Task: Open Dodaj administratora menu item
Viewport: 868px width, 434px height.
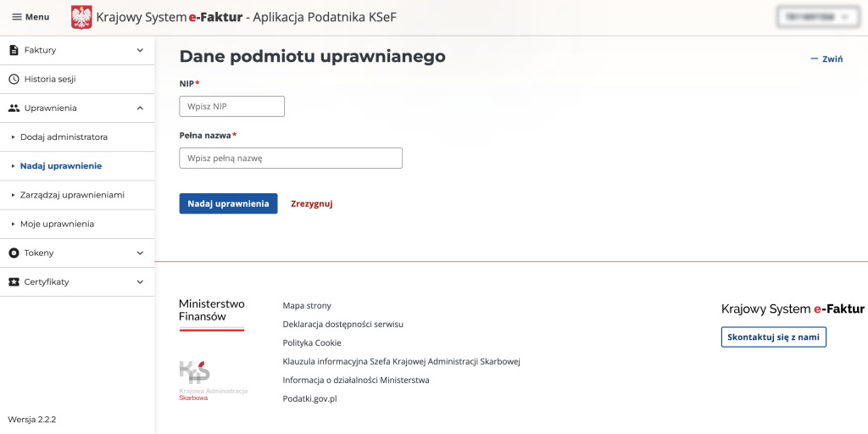Action: tap(64, 136)
